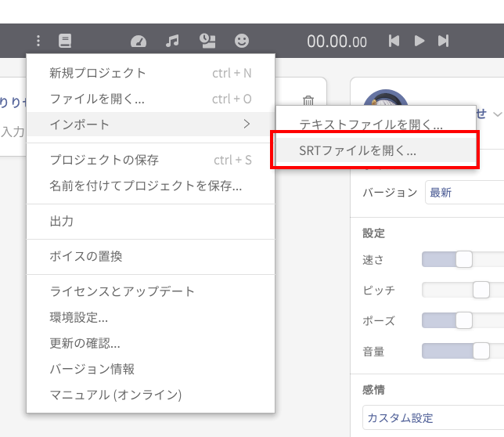The width and height of the screenshot is (504, 437).
Task: Open ライセンスとアップデート
Action: point(150,291)
